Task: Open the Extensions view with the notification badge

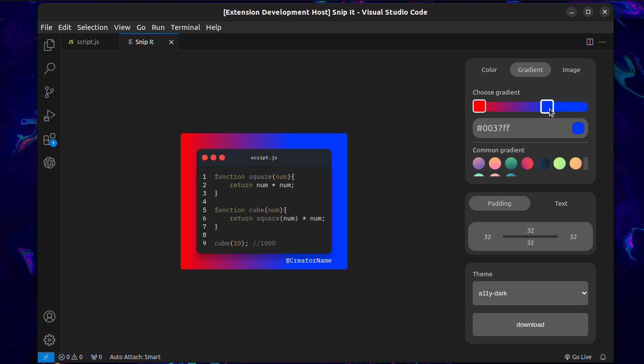Action: [49, 139]
